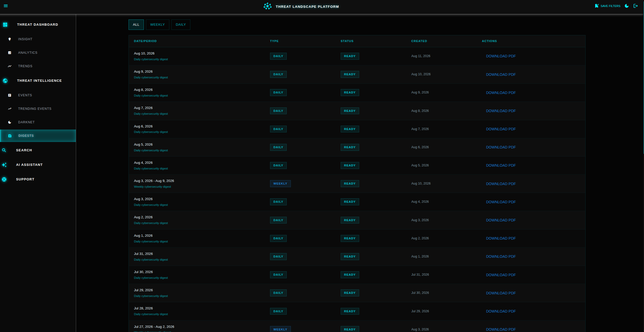Click the Darknet crescent icon

click(x=10, y=122)
